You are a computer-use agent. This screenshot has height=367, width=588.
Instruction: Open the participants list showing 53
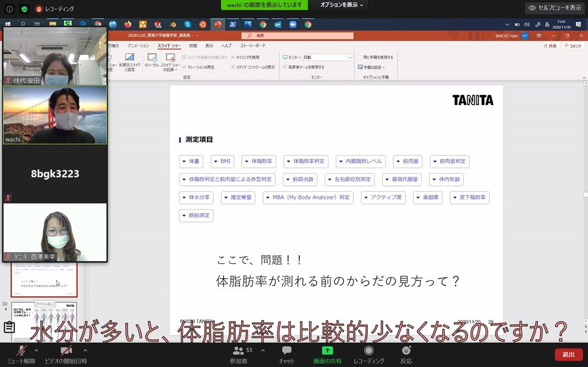238,354
